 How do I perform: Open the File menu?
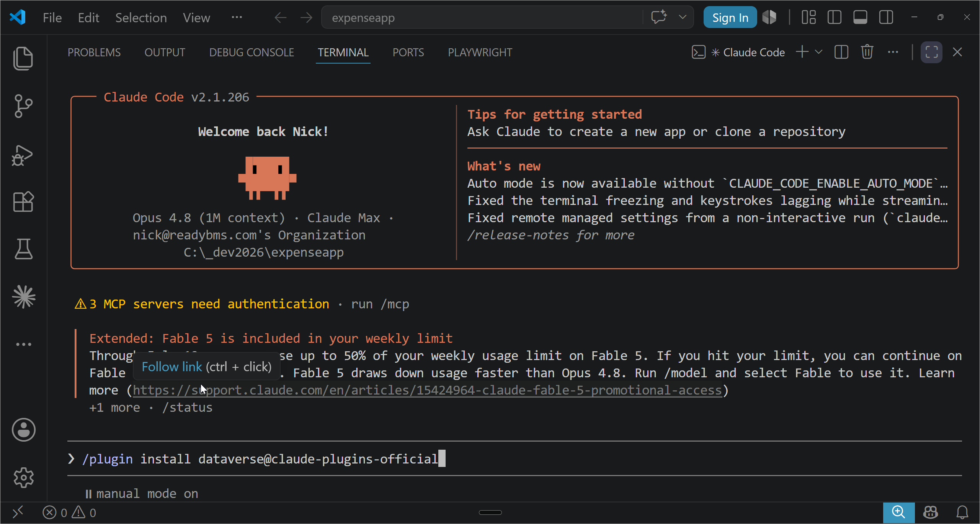52,18
